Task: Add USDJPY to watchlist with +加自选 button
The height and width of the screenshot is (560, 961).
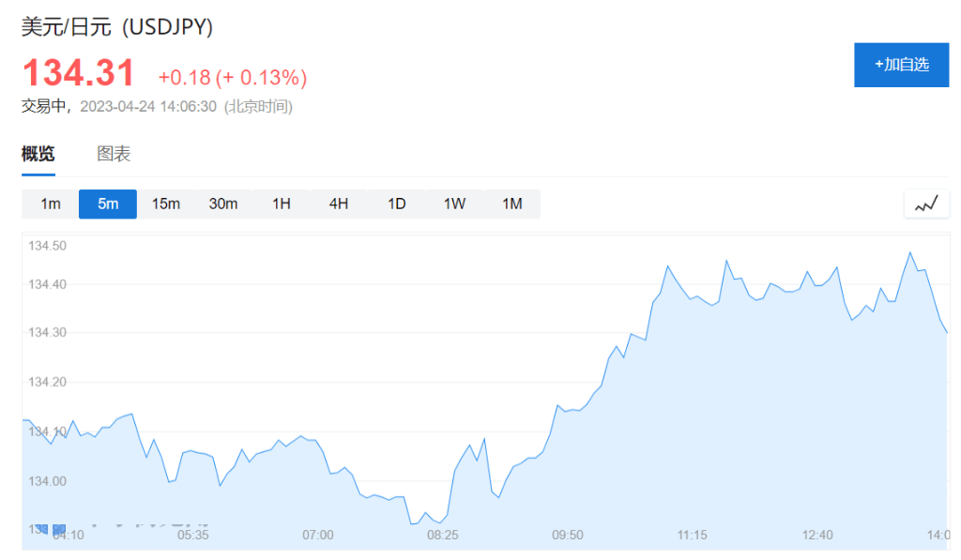Action: click(x=901, y=65)
